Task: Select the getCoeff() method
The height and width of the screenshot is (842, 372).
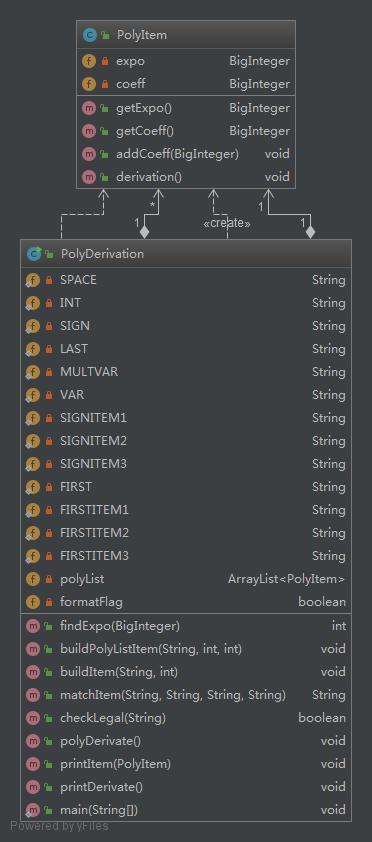Action: (186, 131)
